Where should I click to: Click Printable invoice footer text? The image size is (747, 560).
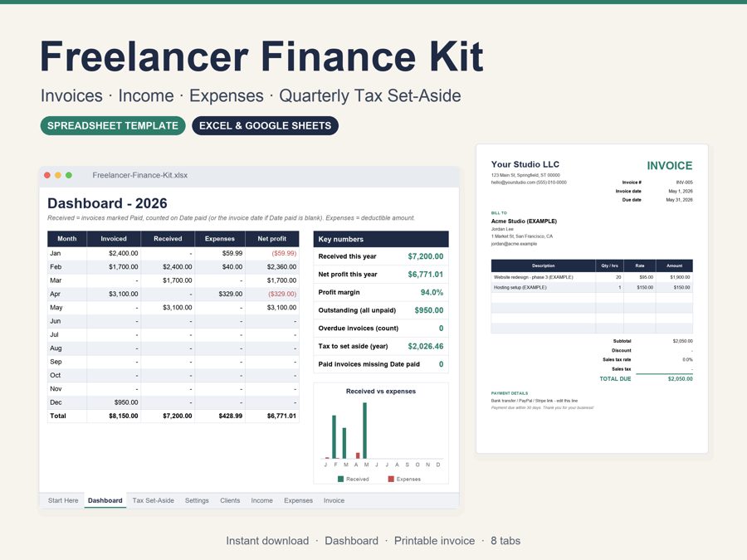click(x=434, y=541)
